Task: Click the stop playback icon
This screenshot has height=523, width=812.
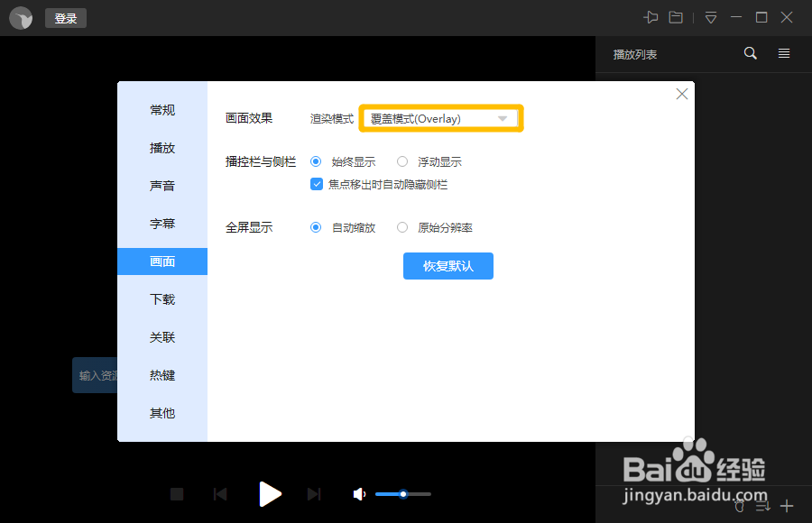Action: tap(177, 494)
